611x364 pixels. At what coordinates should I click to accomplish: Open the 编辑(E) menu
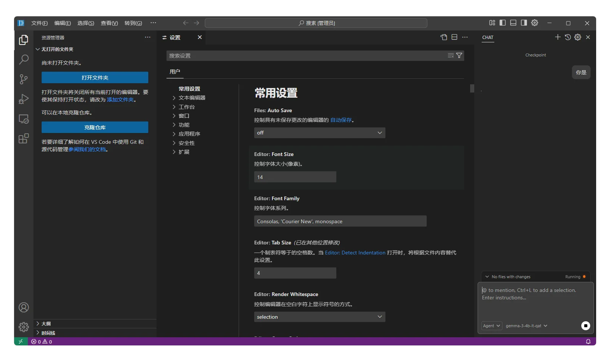tap(62, 23)
